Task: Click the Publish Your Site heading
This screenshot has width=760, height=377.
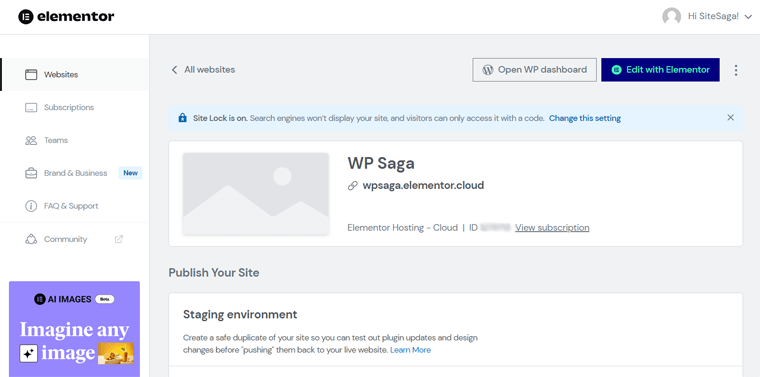Action: [x=214, y=273]
